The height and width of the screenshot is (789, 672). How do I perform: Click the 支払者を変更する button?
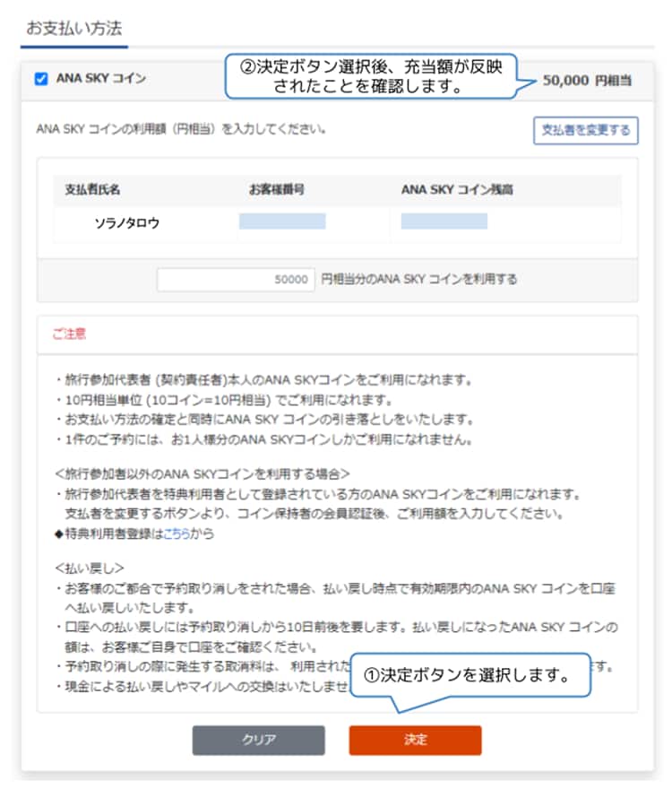(585, 130)
